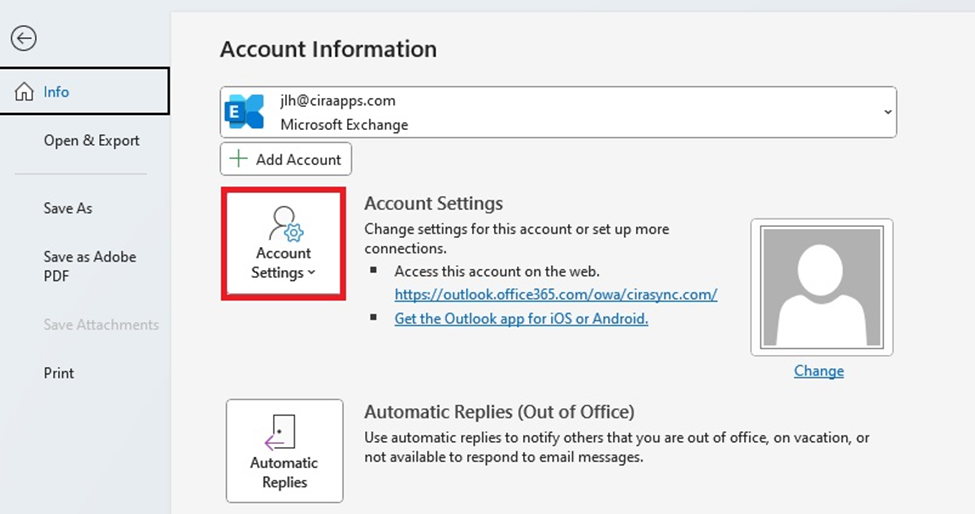Click the Microsoft Exchange account logo

(x=244, y=112)
